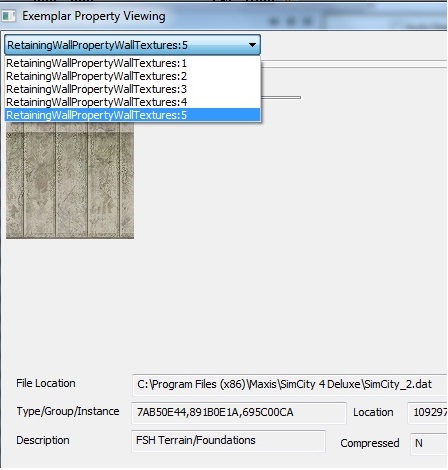Viewport: 448px width, 470px height.
Task: Select RetainingWallPropertyWallTextures:1 from the list
Action: (x=132, y=63)
